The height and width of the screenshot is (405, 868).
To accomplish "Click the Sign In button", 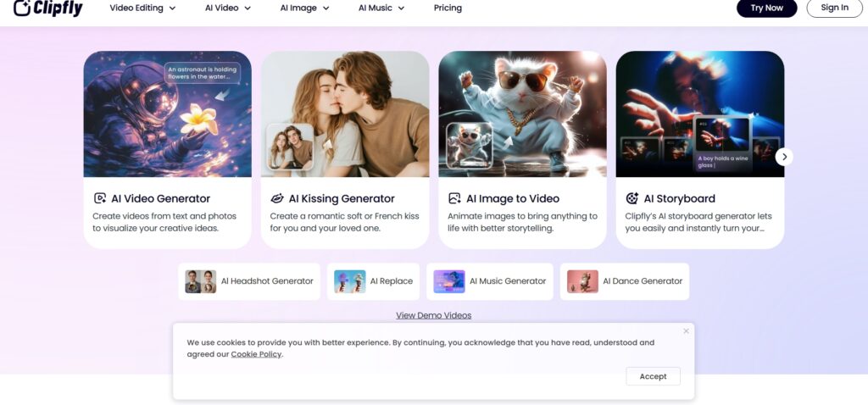I will pyautogui.click(x=835, y=8).
